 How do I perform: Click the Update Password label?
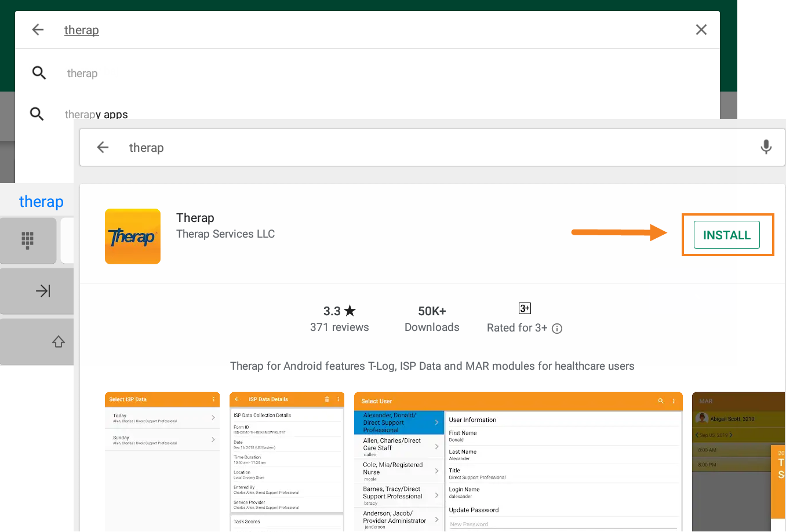click(474, 510)
